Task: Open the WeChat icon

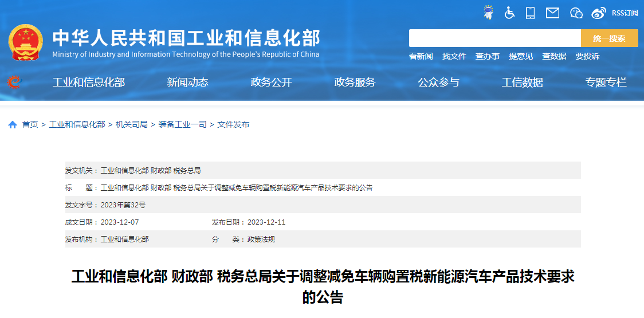Action: coord(576,13)
